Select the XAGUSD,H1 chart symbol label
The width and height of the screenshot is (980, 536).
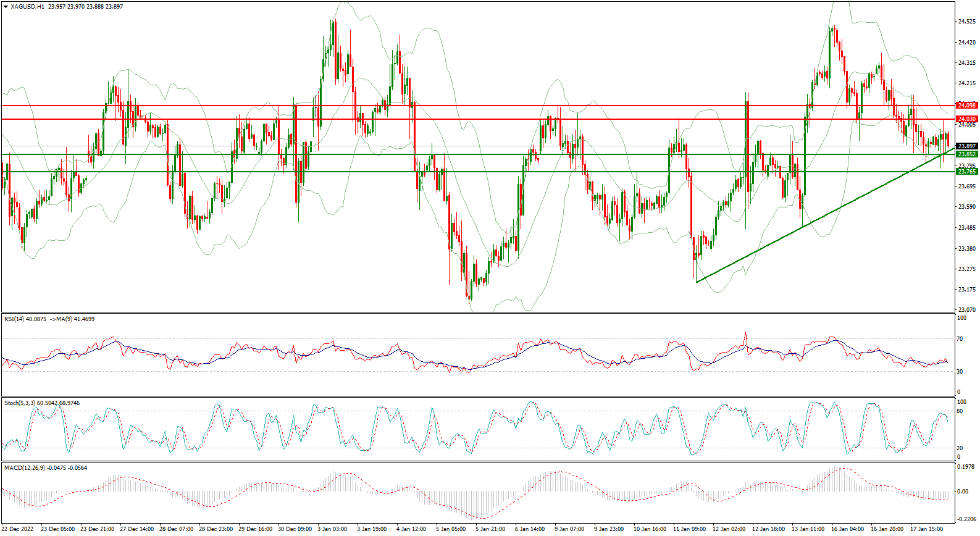28,7
